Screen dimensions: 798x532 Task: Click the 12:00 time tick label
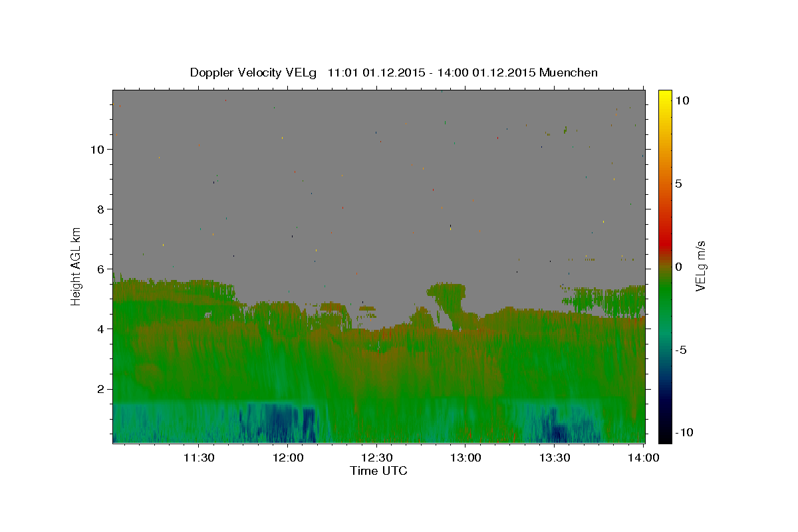[288, 458]
